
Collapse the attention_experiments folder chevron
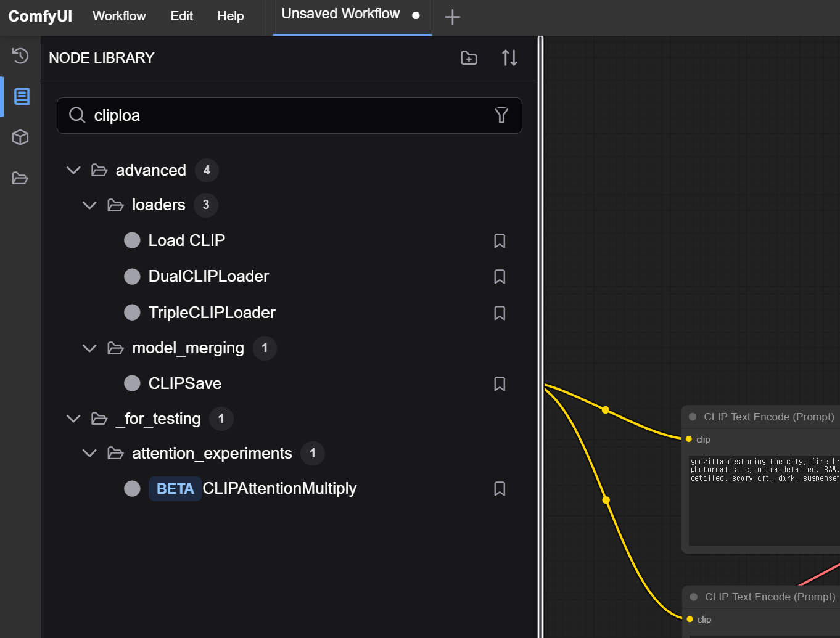click(x=89, y=454)
